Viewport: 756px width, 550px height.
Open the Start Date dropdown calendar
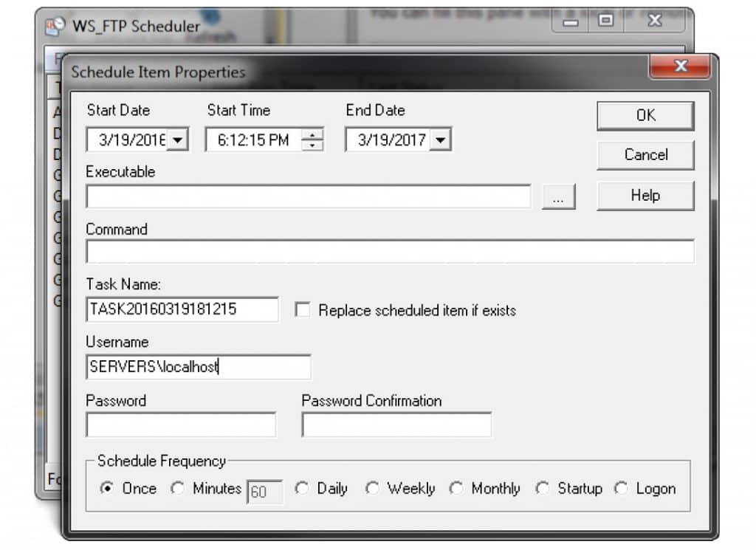coord(178,140)
